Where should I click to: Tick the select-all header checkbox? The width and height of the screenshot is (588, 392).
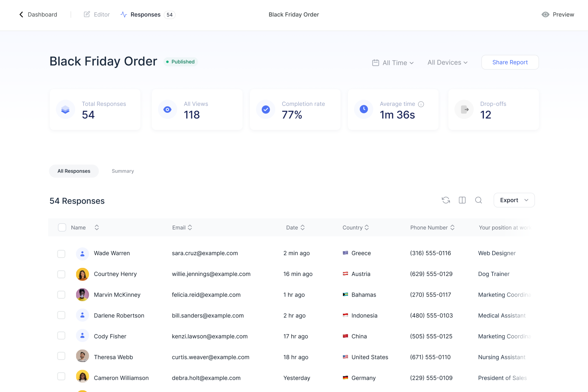[62, 227]
